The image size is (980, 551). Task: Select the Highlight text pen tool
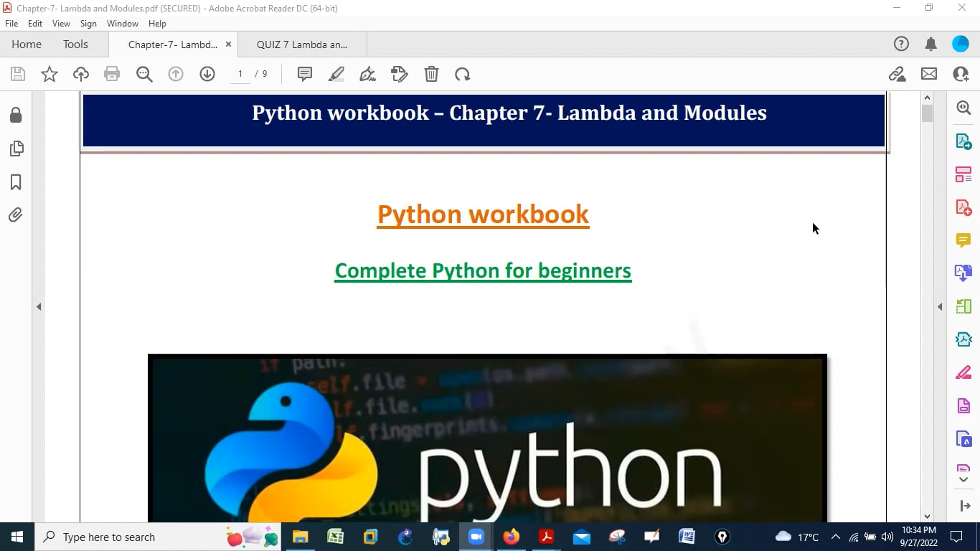[336, 74]
